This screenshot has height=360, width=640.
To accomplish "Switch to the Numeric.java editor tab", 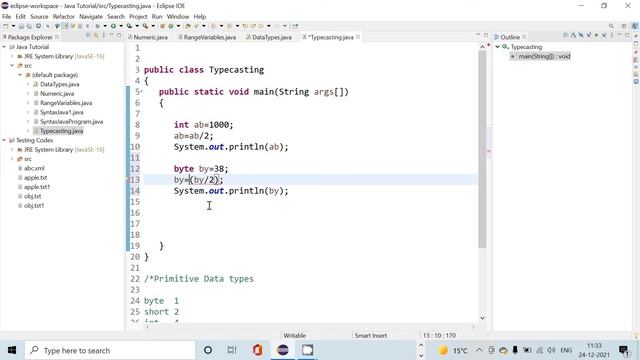I will click(148, 37).
